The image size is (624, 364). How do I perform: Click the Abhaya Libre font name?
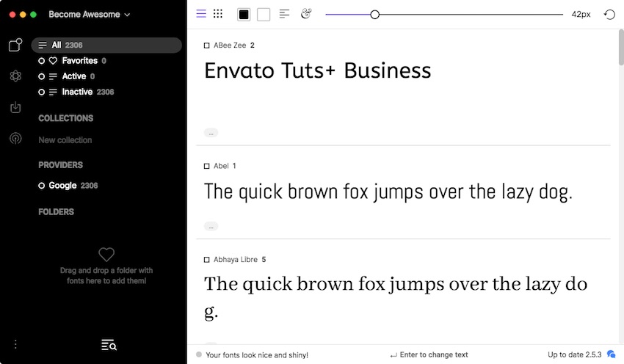pyautogui.click(x=236, y=259)
